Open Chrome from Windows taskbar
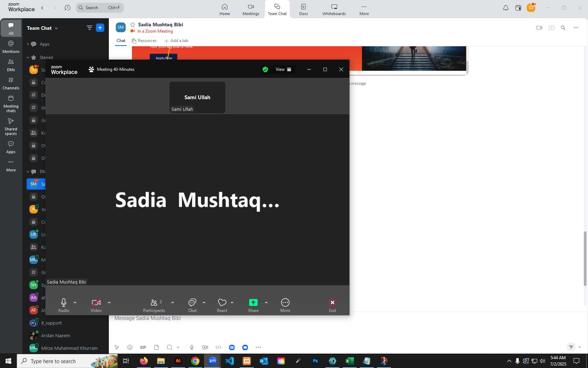 click(x=195, y=361)
